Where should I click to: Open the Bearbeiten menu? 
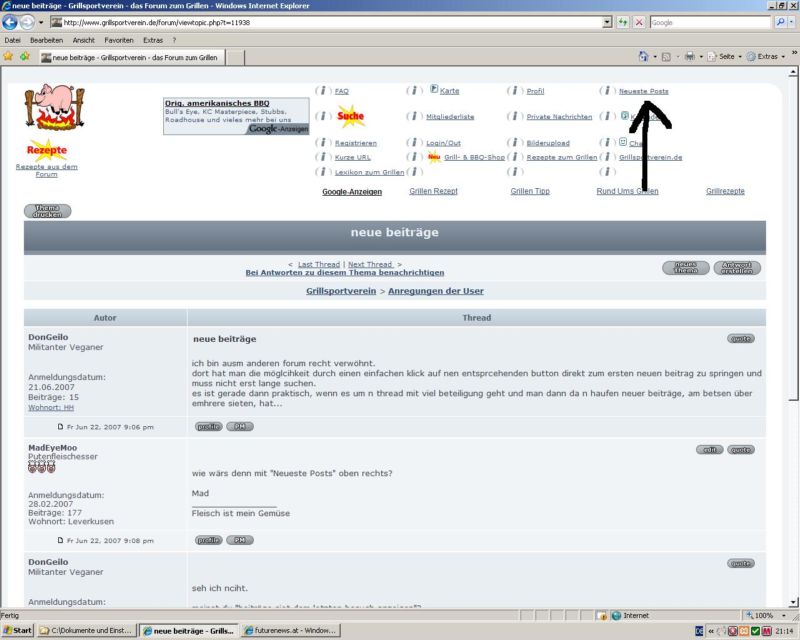pyautogui.click(x=46, y=40)
